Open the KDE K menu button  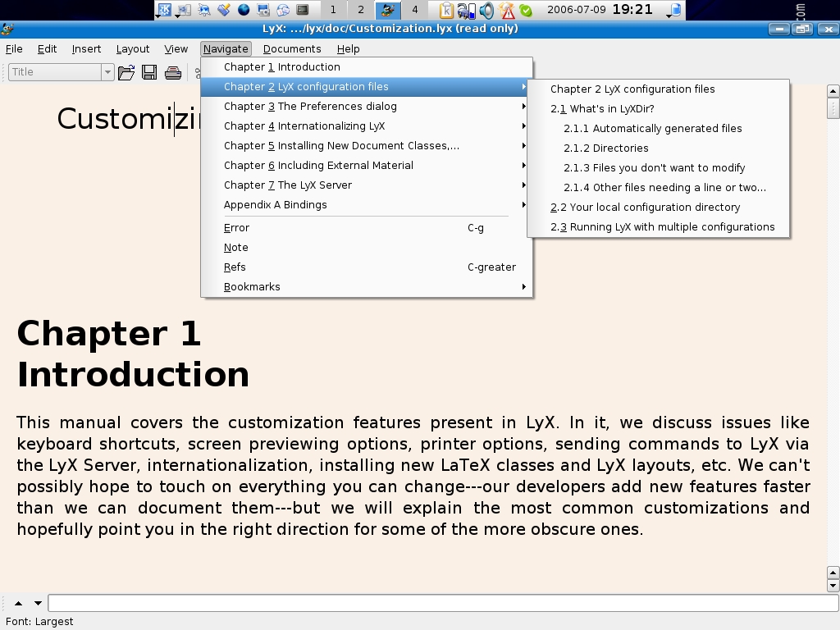[164, 10]
